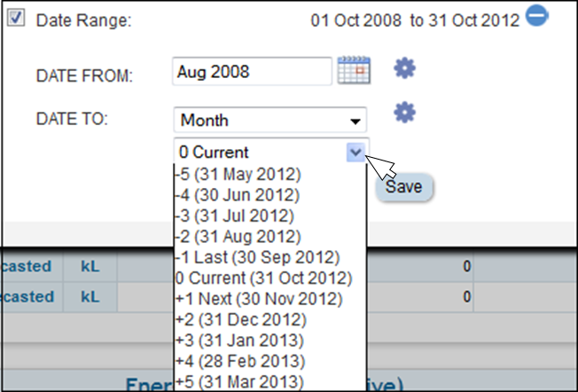Select +2 (31 Dec 2012) option

240,319
